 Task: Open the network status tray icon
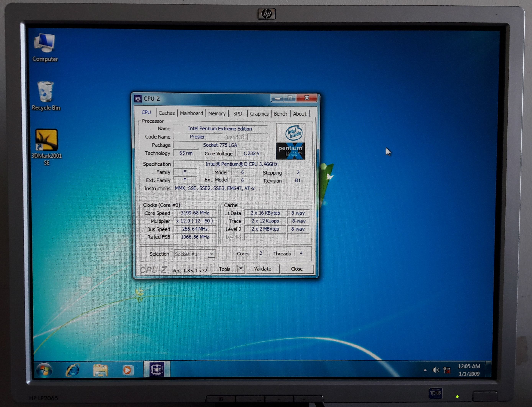click(x=447, y=370)
